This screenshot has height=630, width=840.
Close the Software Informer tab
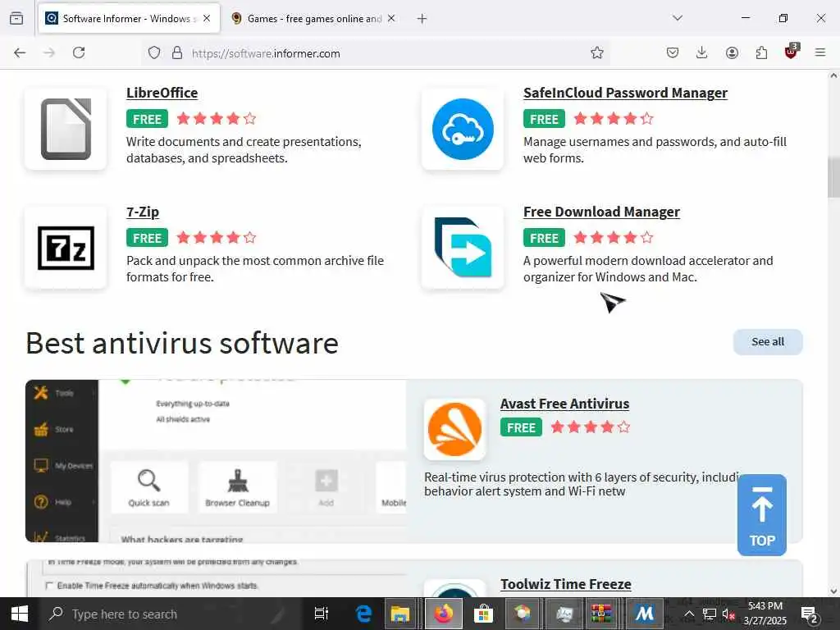[207, 19]
